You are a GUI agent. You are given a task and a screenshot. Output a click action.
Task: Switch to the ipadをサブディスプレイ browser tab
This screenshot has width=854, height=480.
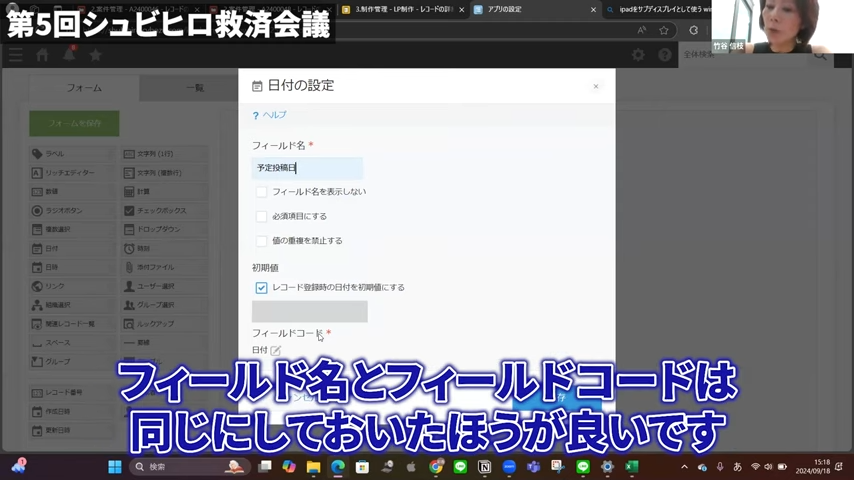658,9
